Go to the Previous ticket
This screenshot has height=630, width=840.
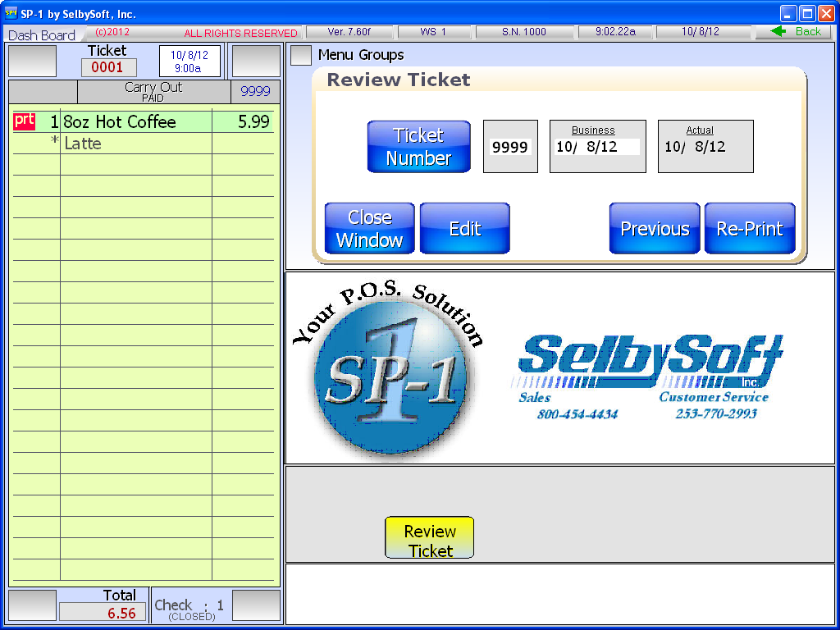coord(655,228)
